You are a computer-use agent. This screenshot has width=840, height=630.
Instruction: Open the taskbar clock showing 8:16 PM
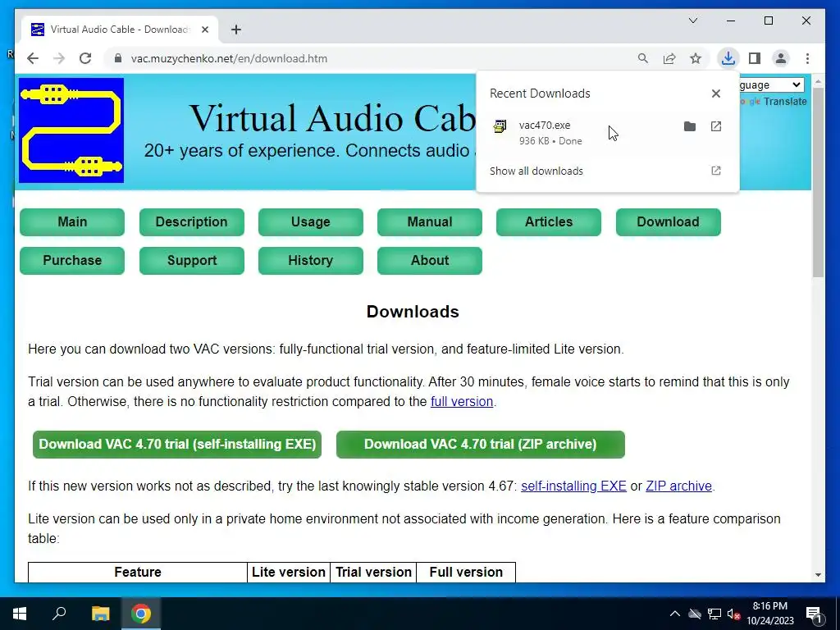769,614
